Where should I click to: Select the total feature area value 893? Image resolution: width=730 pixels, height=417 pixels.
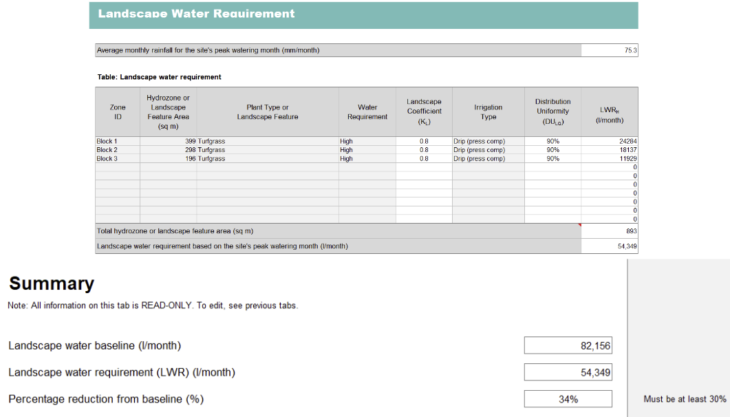coord(609,231)
